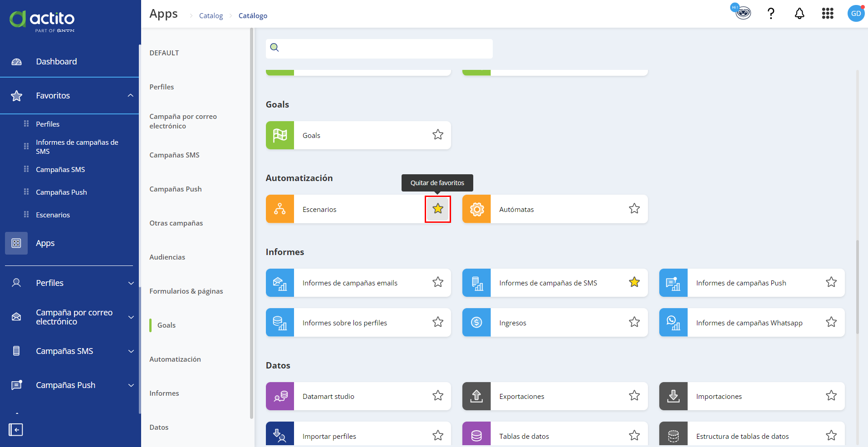Expand Campañas SMS sidebar chevron
Screen dimensions: 868x447
click(x=131, y=351)
